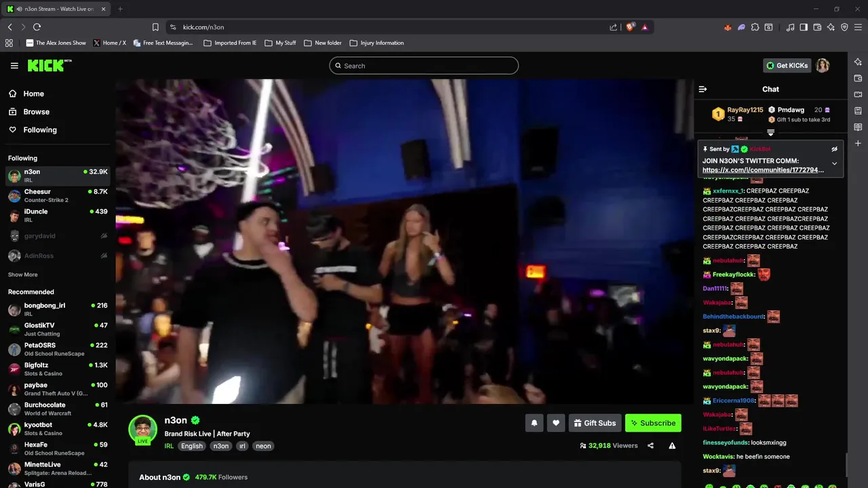Screen dimensions: 868x488
Task: Click the chat scrollbar thumb
Action: pos(846,465)
